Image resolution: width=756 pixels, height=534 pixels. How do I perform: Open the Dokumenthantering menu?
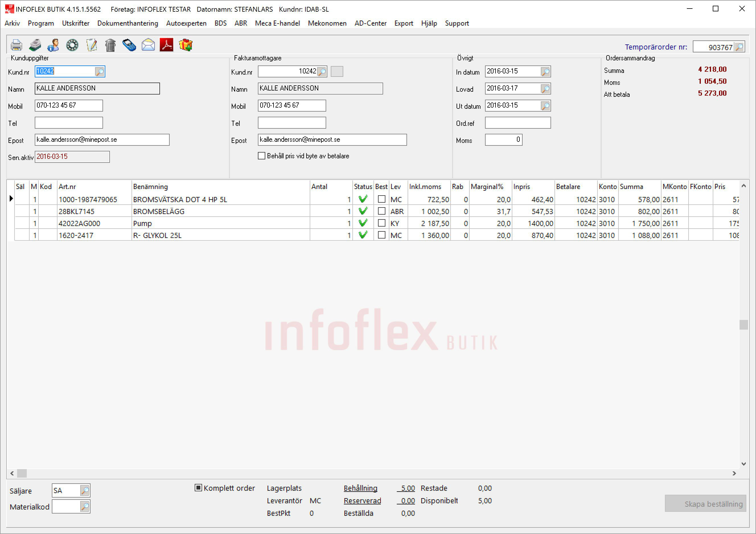128,23
